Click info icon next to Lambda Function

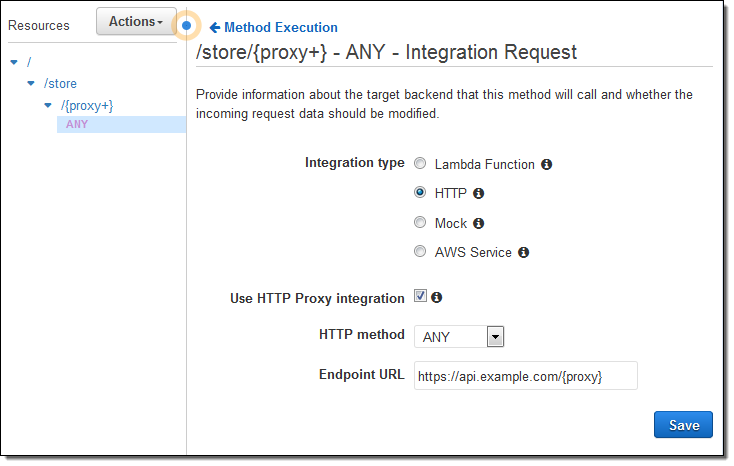(547, 164)
